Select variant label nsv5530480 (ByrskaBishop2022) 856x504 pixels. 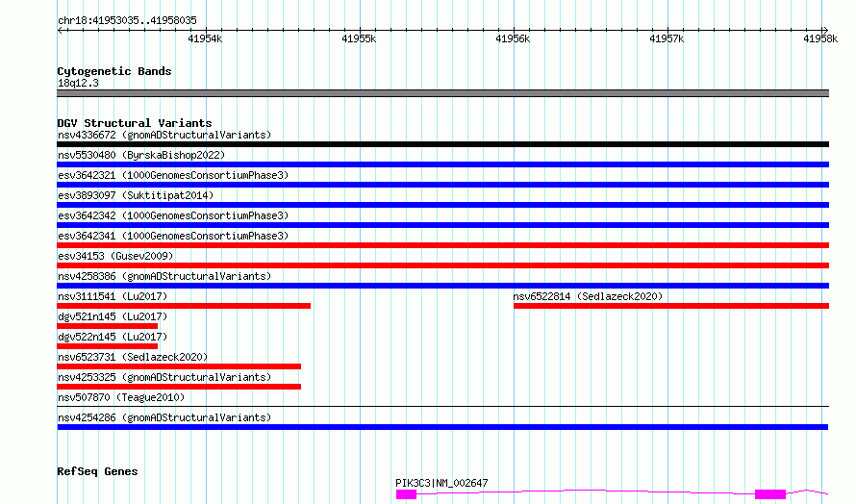[x=141, y=155]
